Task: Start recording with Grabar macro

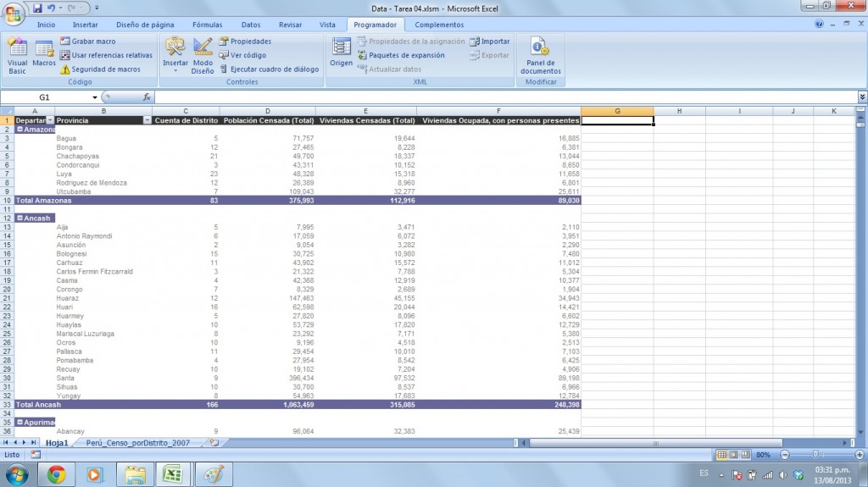Action: [93, 41]
